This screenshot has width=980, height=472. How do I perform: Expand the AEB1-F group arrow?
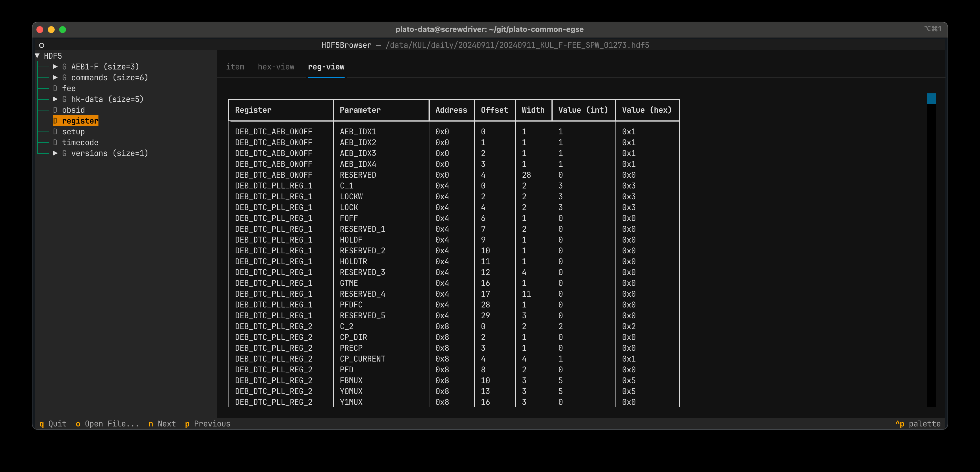tap(55, 67)
